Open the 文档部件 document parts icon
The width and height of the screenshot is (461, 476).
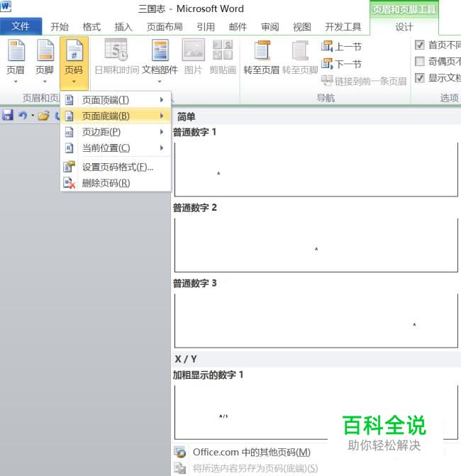(x=160, y=50)
